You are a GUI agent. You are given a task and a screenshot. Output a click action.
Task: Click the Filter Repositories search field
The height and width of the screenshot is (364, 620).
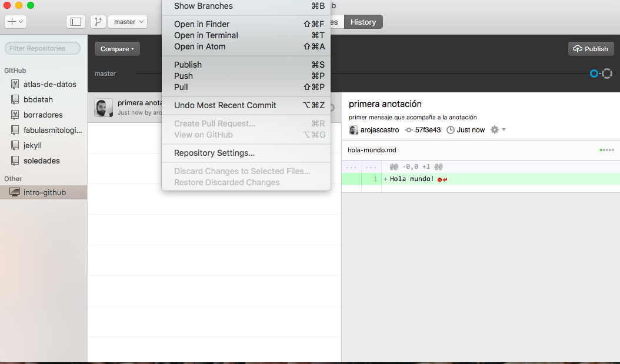tap(43, 48)
